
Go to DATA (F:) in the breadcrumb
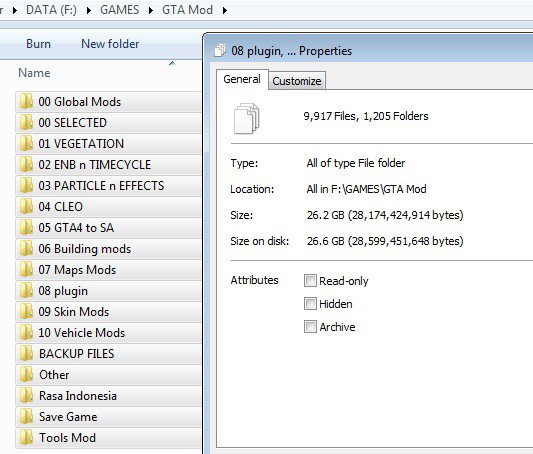point(51,10)
